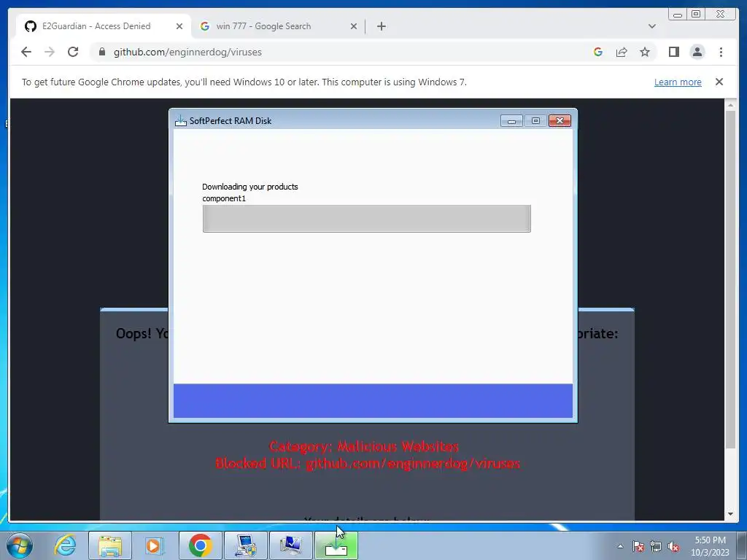This screenshot has height=560, width=747.
Task: Open a new tab with plus button
Action: pos(381,26)
